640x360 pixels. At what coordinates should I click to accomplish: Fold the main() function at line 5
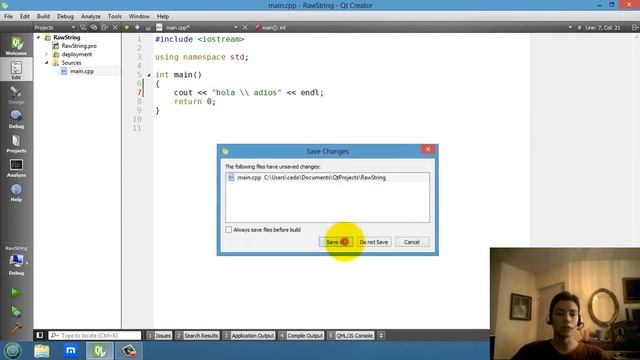click(x=149, y=75)
